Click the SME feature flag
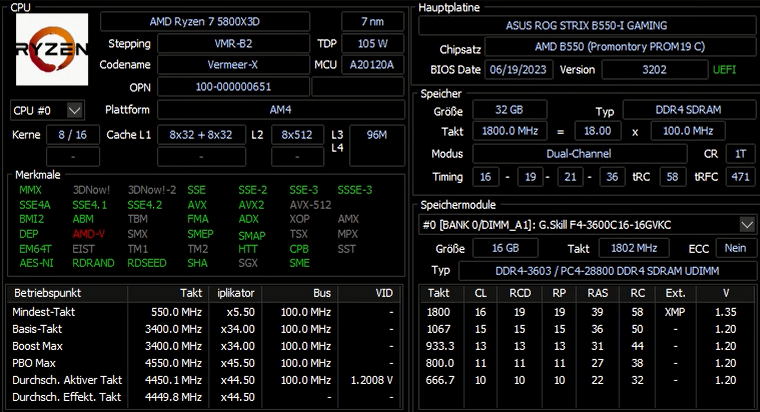The height and width of the screenshot is (412, 760). click(x=300, y=263)
